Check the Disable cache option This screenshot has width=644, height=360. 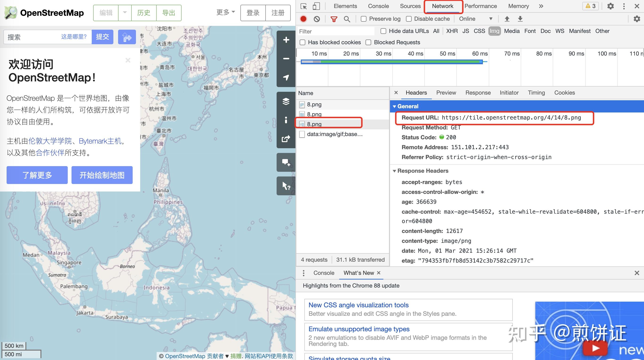pos(409,19)
